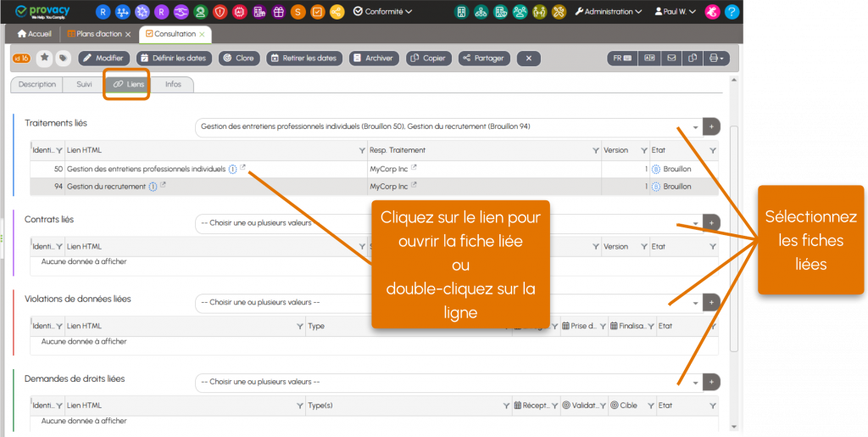Click the Modifier button
The image size is (868, 437).
click(x=104, y=59)
